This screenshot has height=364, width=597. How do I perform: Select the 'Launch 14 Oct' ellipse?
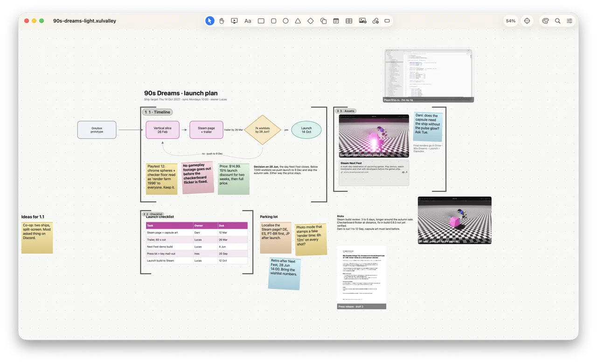coord(306,130)
